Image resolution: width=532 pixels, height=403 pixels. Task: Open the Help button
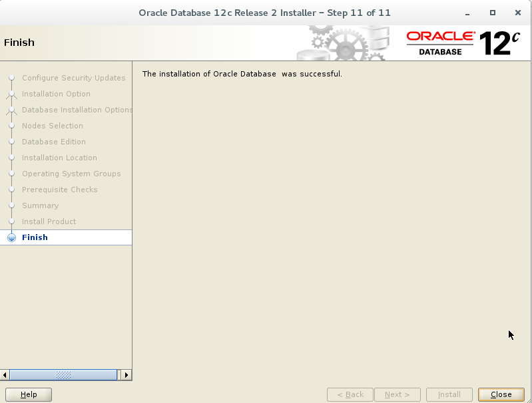coord(29,394)
